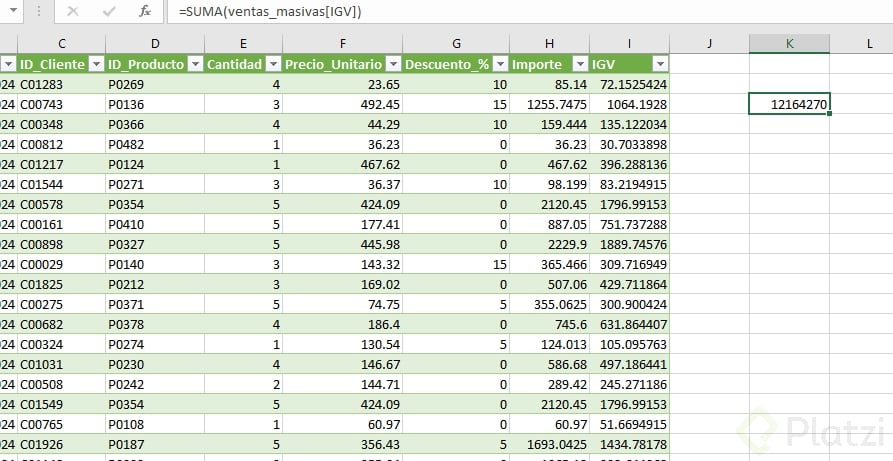Cancel the formula entry with the X icon
The image size is (893, 461).
[73, 11]
